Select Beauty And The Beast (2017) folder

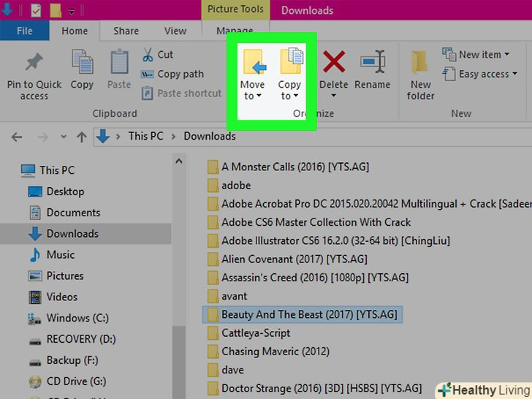pos(303,314)
